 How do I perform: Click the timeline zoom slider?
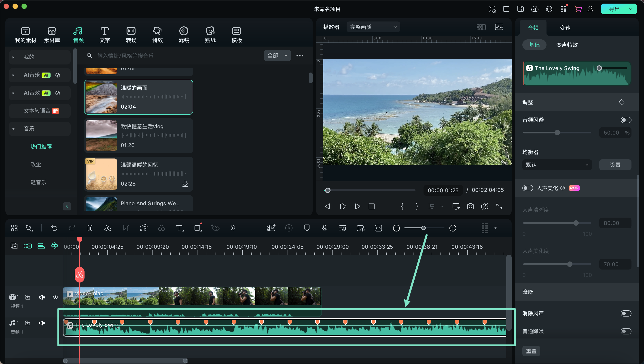424,228
